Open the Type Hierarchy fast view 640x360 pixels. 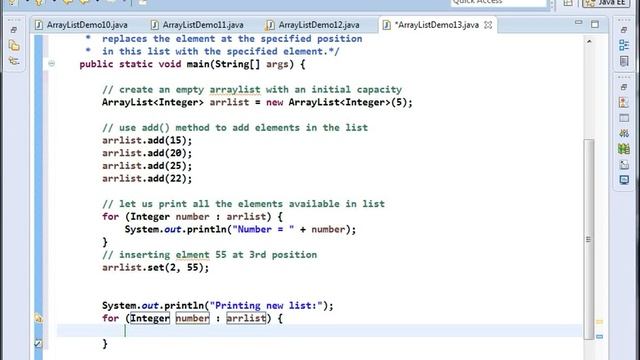coord(14,61)
